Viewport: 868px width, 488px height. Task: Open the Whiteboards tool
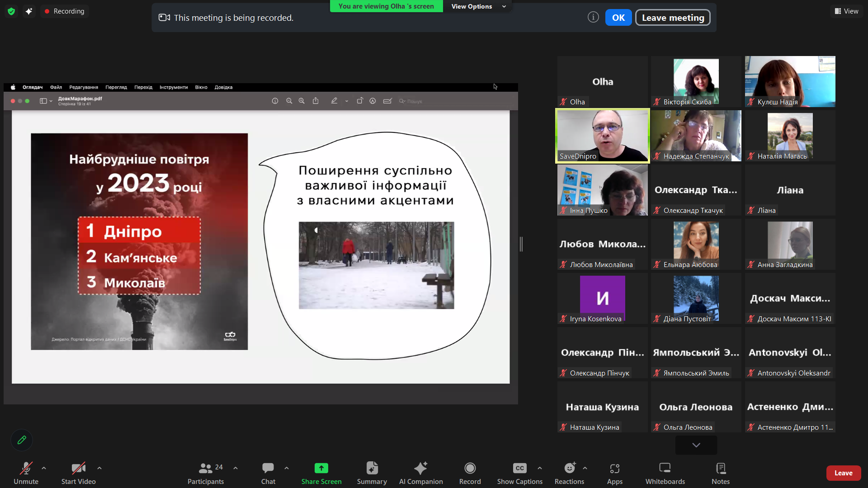[x=665, y=473]
